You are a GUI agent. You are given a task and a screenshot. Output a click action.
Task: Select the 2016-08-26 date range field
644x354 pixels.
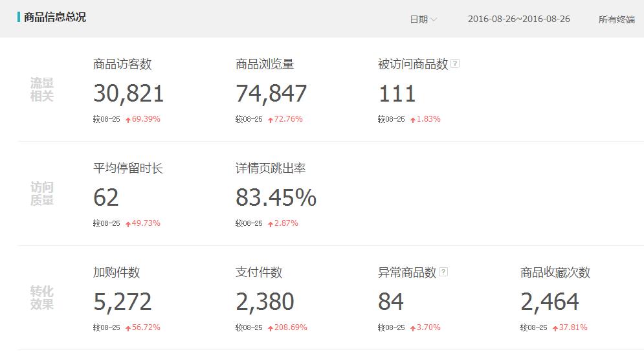pyautogui.click(x=518, y=19)
